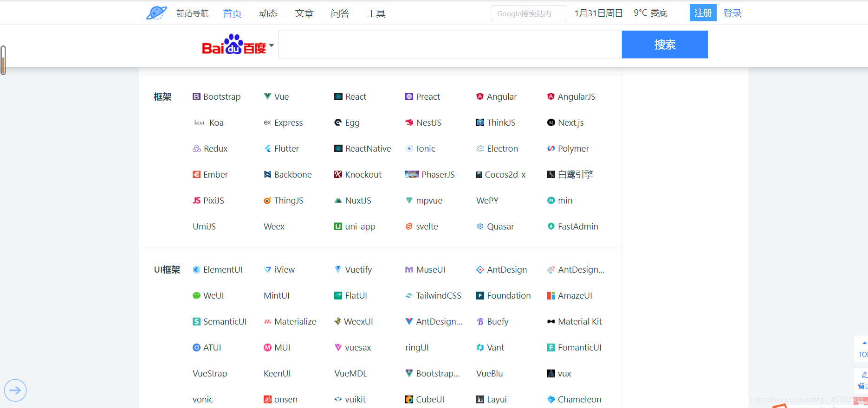This screenshot has height=408, width=868.
Task: Open the Quasar link
Action: (x=495, y=226)
